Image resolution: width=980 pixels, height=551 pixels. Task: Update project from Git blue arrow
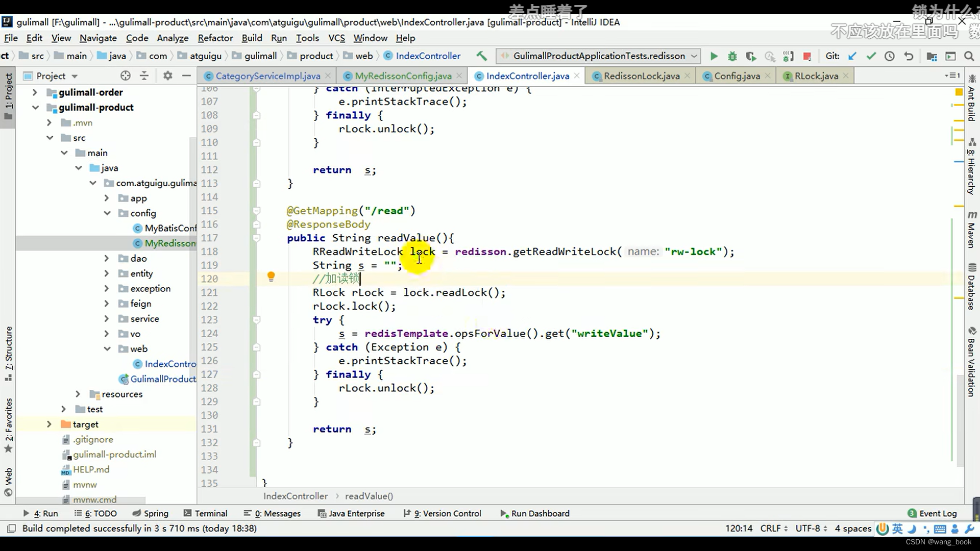pos(852,56)
